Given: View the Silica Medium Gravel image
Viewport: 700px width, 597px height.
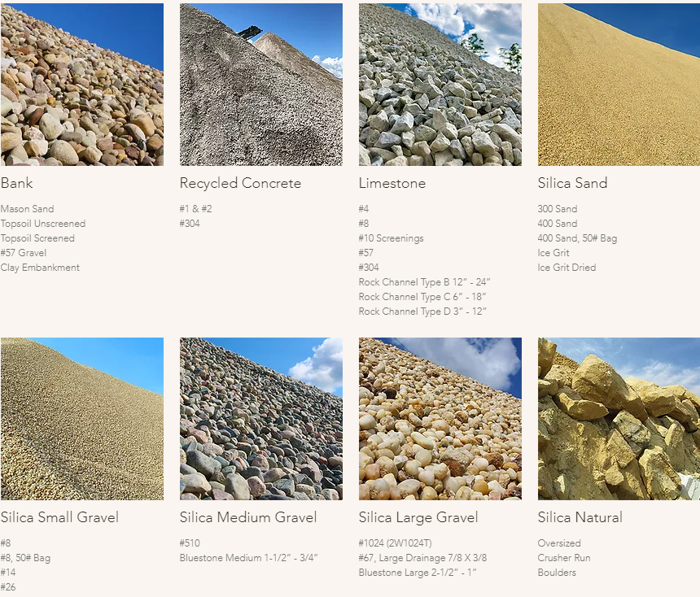Looking at the screenshot, I should pyautogui.click(x=261, y=419).
